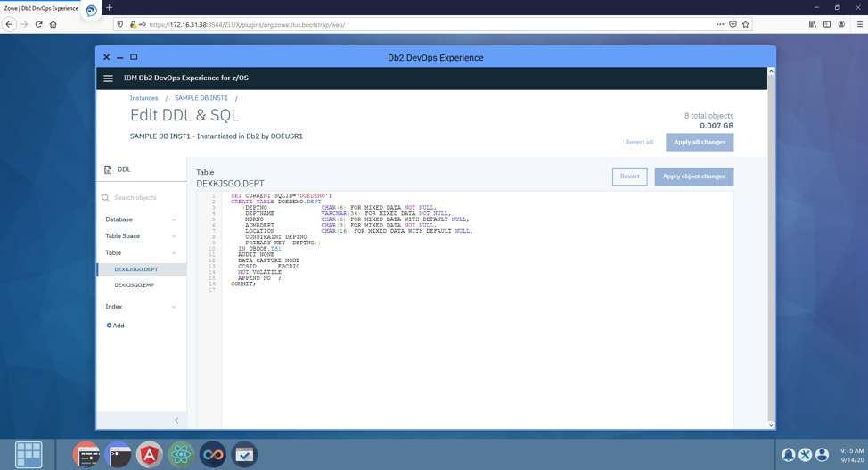Screen dimensions: 868x470
Task: Click the SAMPLE DB INST1 breadcrumb link
Action: [201, 98]
